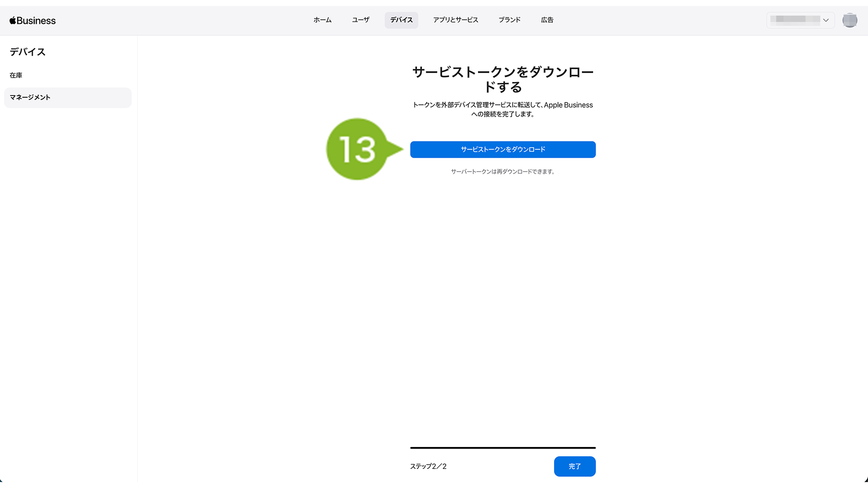Click the デバイス sidebar heading

tap(28, 52)
